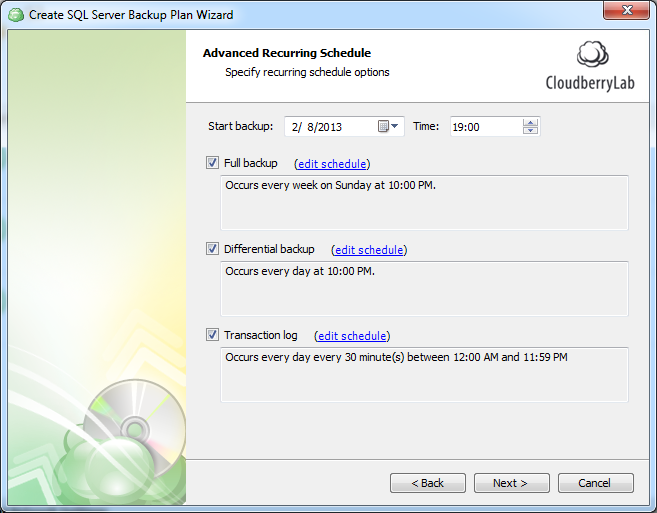Edit schedule for the Transaction log
657x513 pixels.
[352, 336]
